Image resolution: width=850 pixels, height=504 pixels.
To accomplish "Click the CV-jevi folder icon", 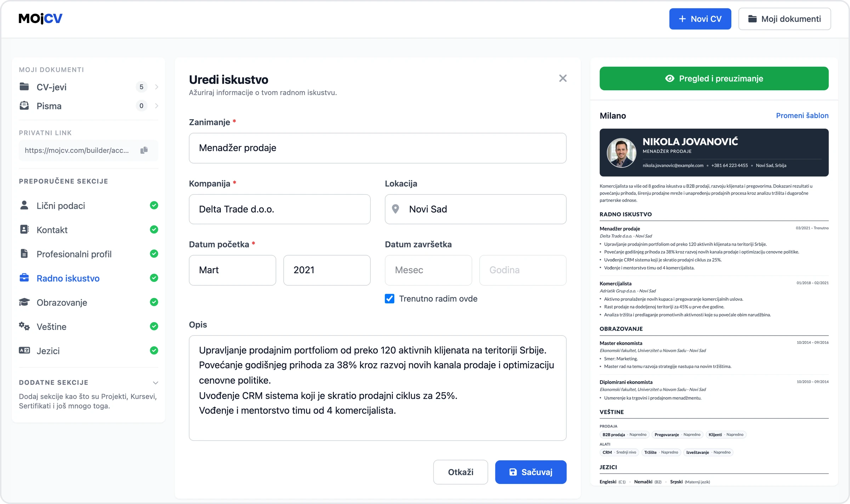I will [x=24, y=87].
